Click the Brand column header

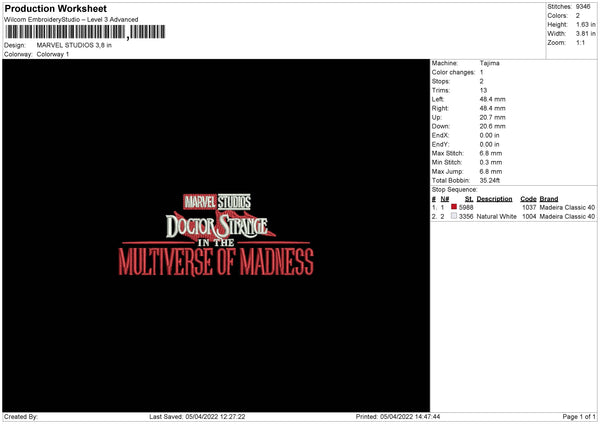(549, 199)
